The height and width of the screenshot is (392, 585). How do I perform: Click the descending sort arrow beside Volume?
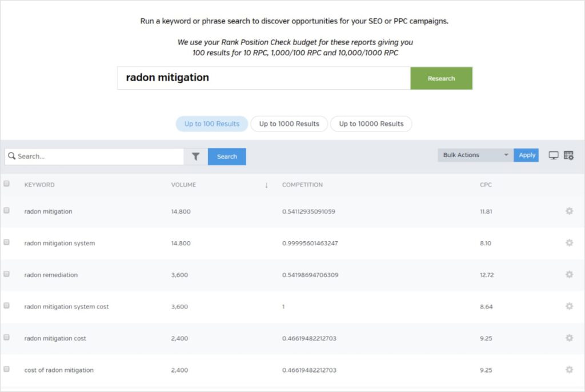click(x=266, y=185)
